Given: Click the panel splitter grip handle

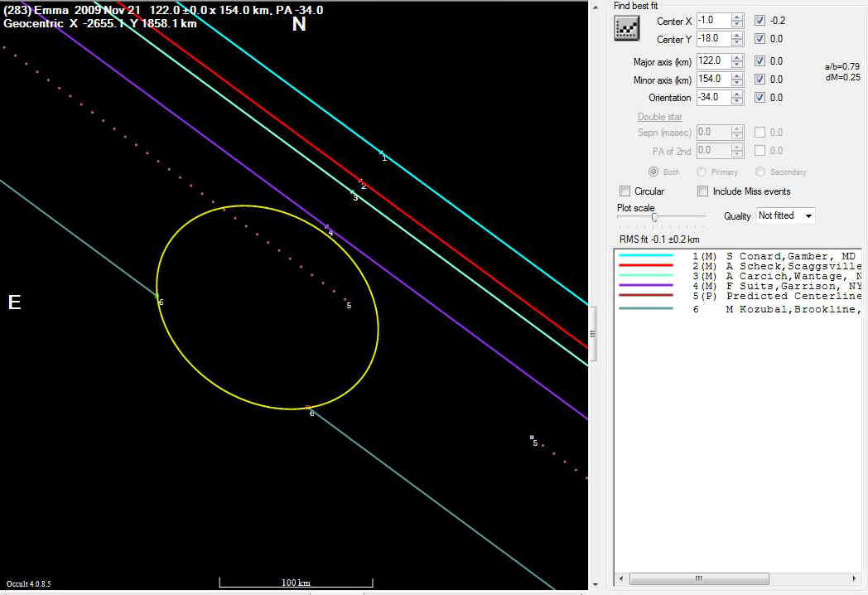Looking at the screenshot, I should 592,333.
